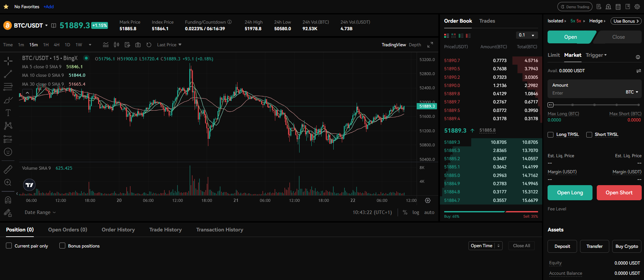Click the Open Long button
The image size is (644, 280).
[570, 193]
